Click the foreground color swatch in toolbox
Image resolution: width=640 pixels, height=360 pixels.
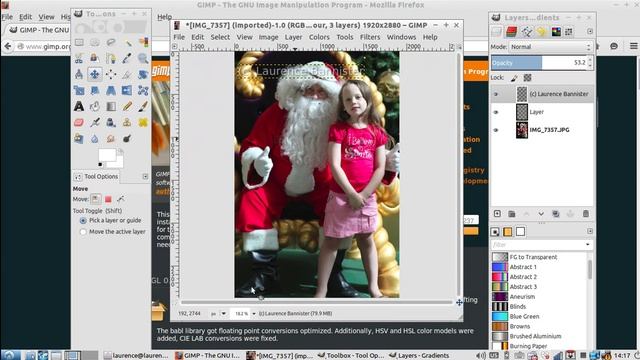pos(107,156)
